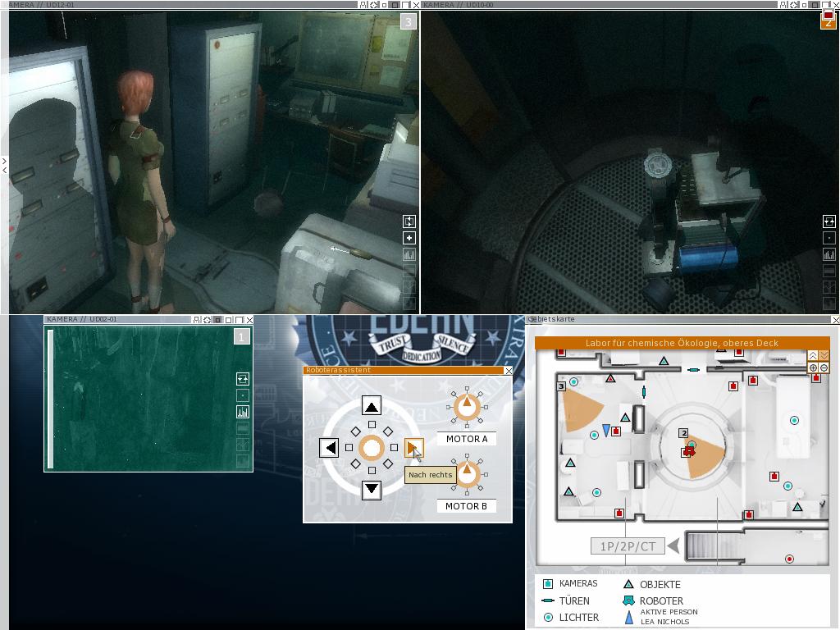Click the highlighted Nach rechts arrow
The width and height of the screenshot is (840, 630).
pyautogui.click(x=413, y=447)
